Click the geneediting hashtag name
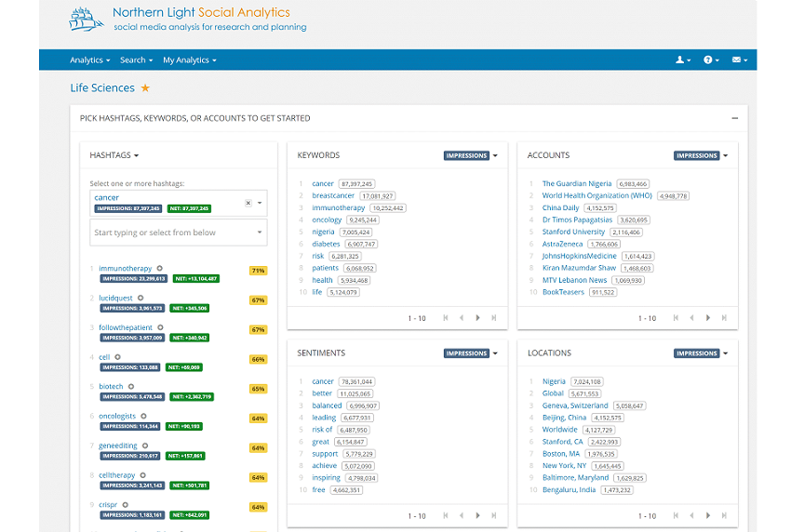804x532 pixels. [x=118, y=446]
